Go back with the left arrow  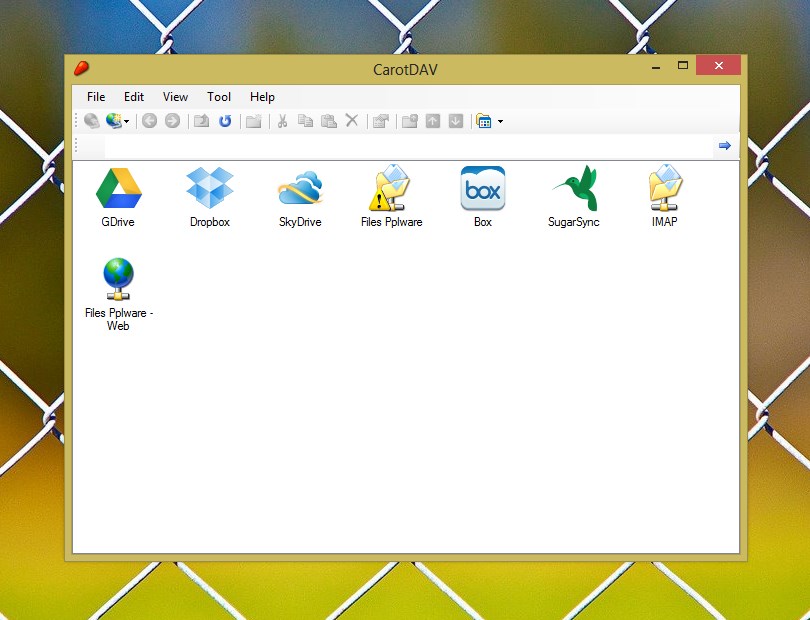[x=149, y=121]
